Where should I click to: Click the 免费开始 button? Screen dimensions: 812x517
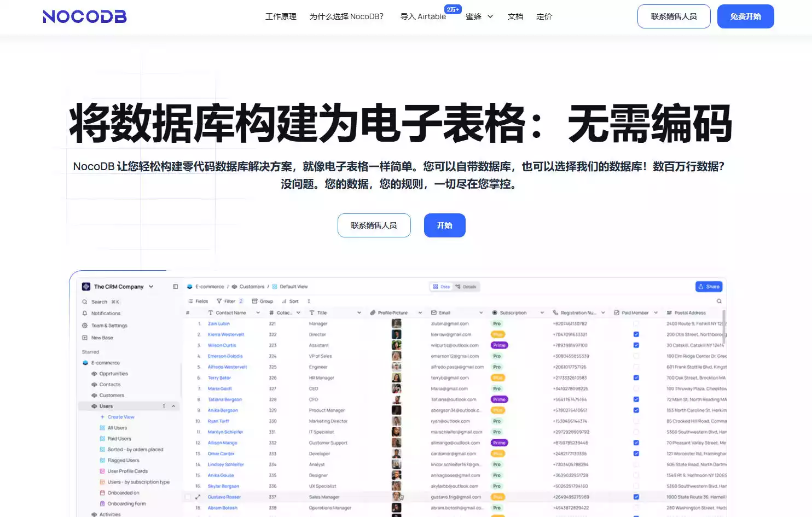[745, 16]
